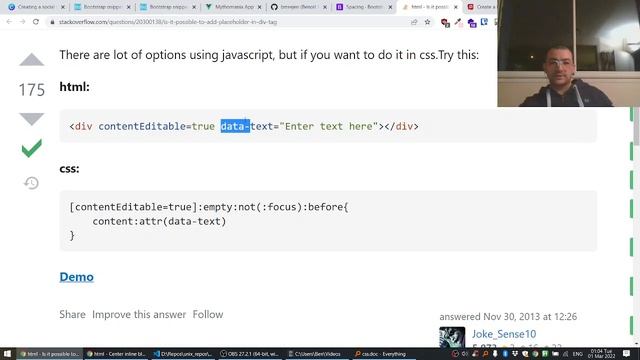Open the html Center inline taskbar window
The height and width of the screenshot is (360, 640).
(116, 354)
